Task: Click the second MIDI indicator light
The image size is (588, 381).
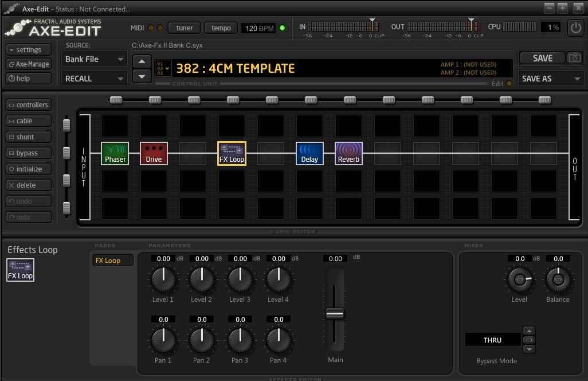Action: (160, 28)
